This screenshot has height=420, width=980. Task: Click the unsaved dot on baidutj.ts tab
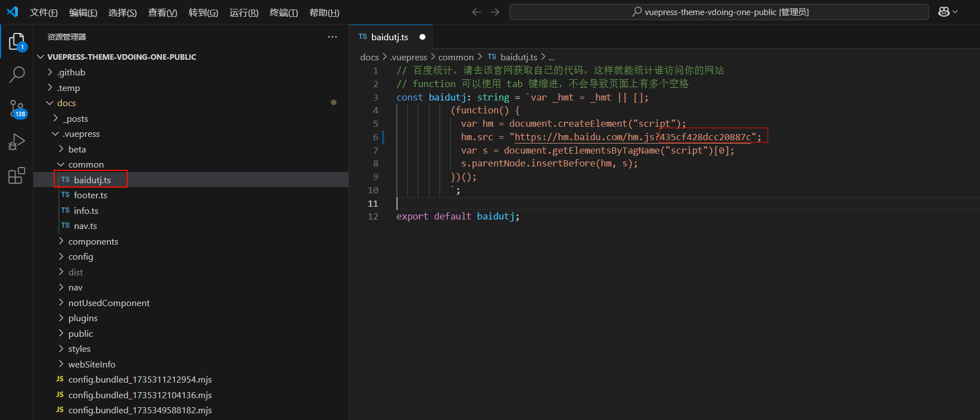422,37
